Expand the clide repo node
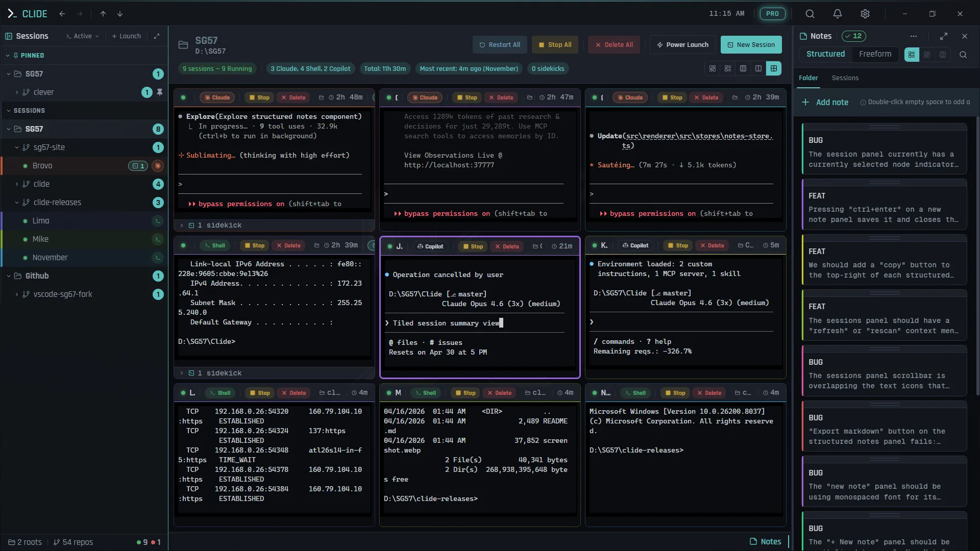The height and width of the screenshot is (551, 980). pos(16,184)
